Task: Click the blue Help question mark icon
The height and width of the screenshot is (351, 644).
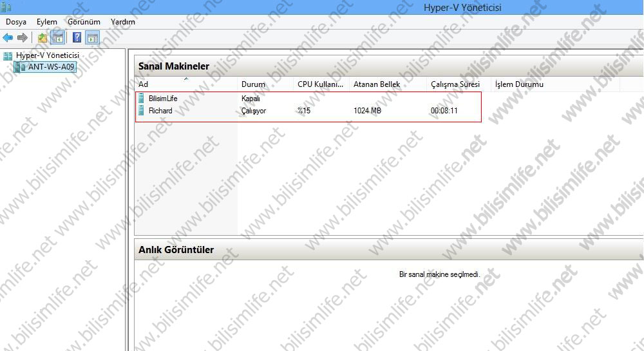Action: coord(77,38)
